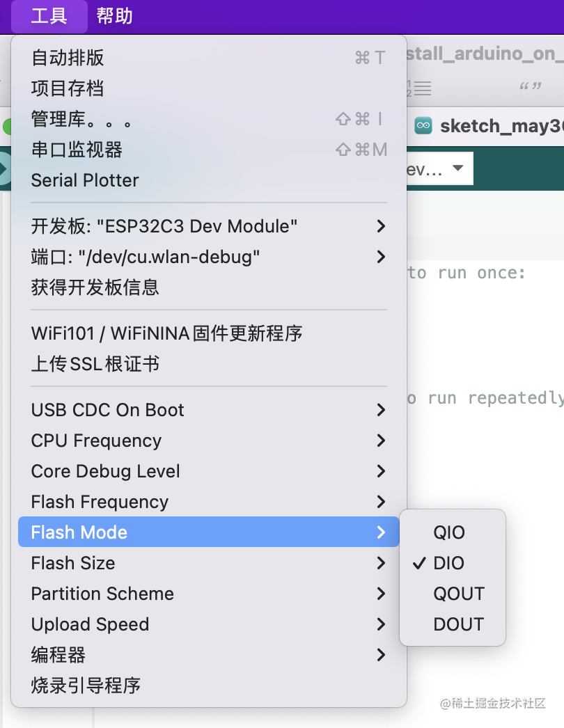This screenshot has width=564, height=728.
Task: Expand Flash Size submenu
Action: (209, 563)
